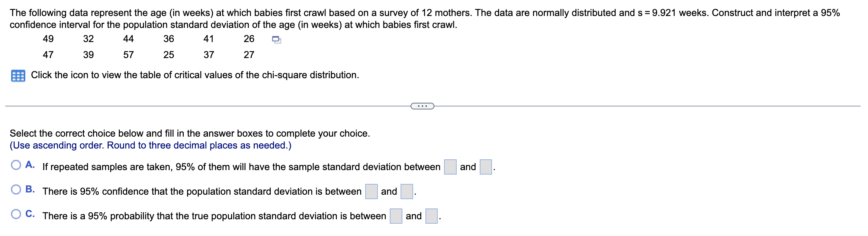The image size is (868, 236).
Task: Select the data value 49
Action: coord(48,39)
